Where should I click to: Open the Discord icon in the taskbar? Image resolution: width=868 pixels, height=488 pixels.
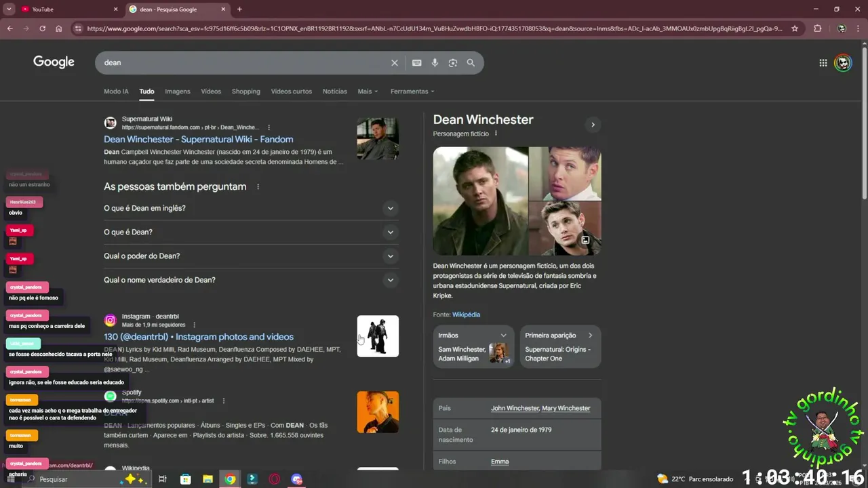point(296,479)
